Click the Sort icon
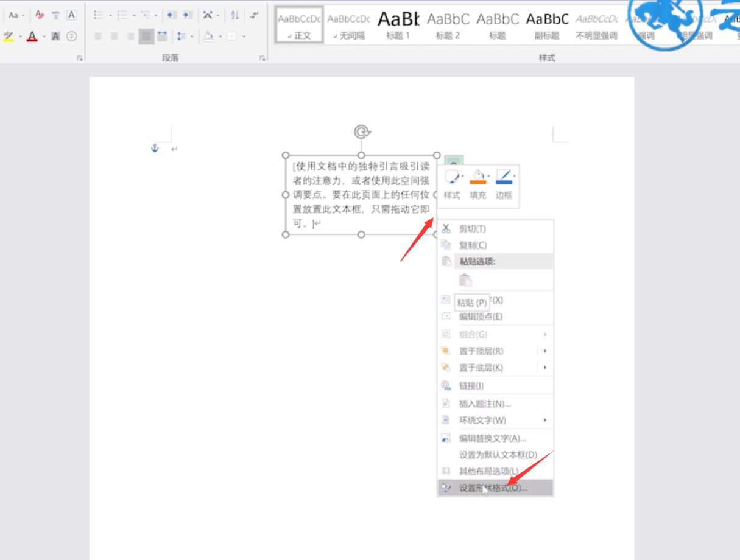 point(234,15)
